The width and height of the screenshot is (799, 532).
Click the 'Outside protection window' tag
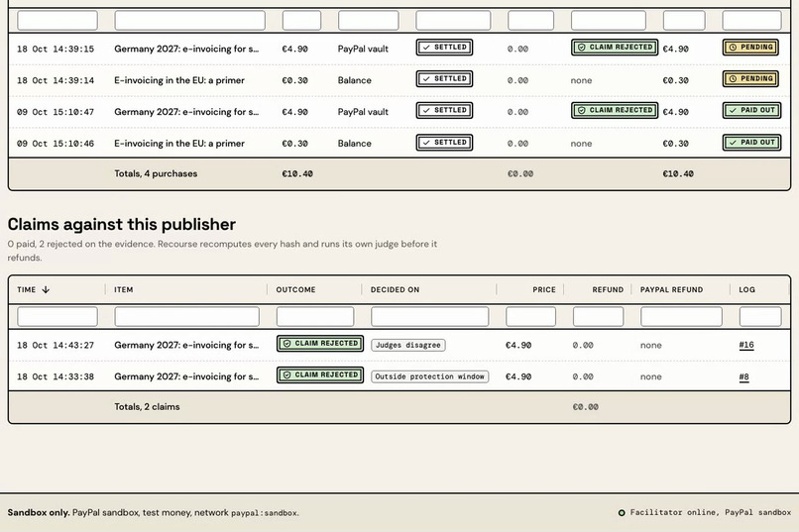[429, 376]
